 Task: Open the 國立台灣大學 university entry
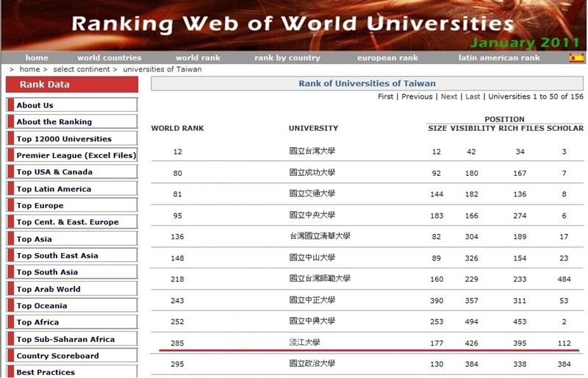click(312, 151)
